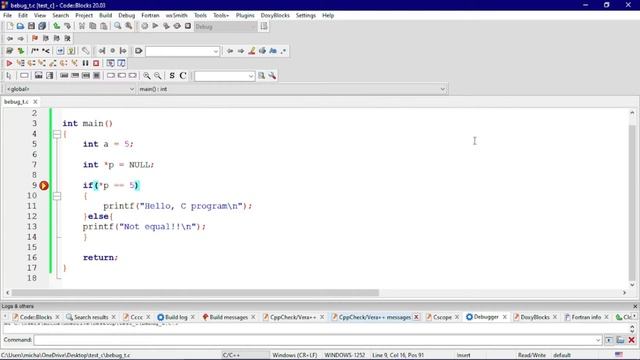Click the Find magnifier icon

coord(118,26)
